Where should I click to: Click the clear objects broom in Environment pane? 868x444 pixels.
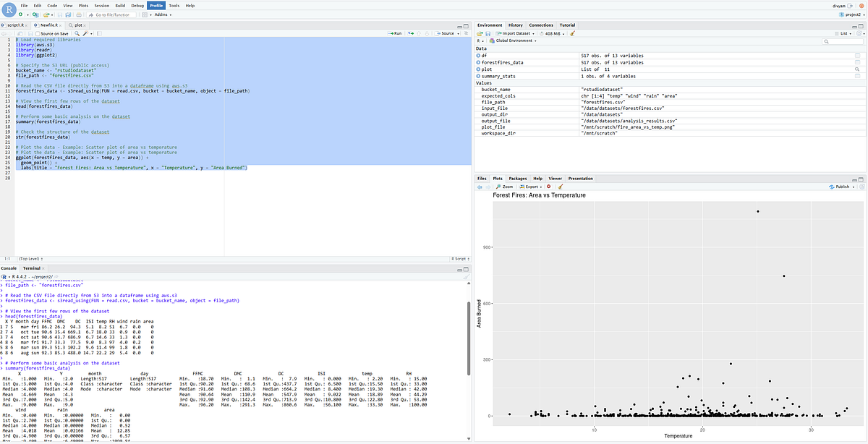coord(572,33)
